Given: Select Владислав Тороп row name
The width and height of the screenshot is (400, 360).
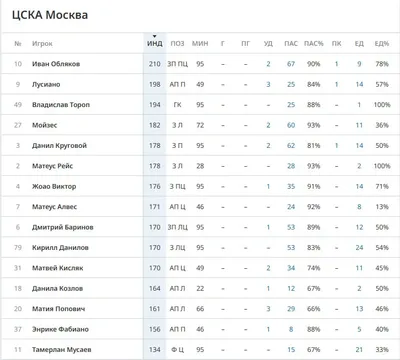Looking at the screenshot, I should 61,105.
